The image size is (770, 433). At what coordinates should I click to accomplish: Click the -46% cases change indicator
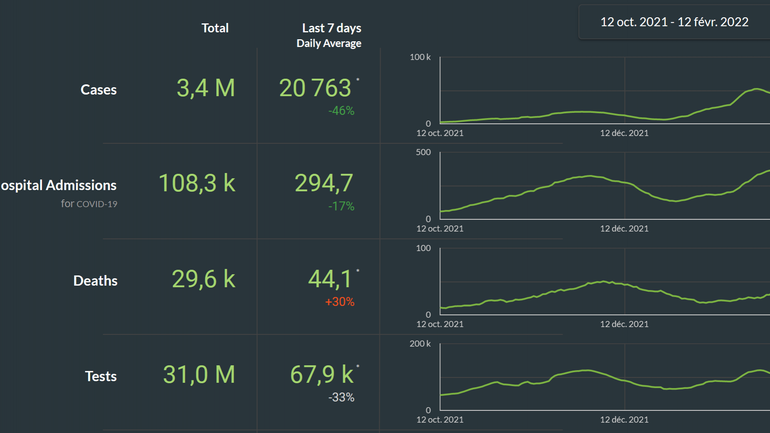[341, 111]
